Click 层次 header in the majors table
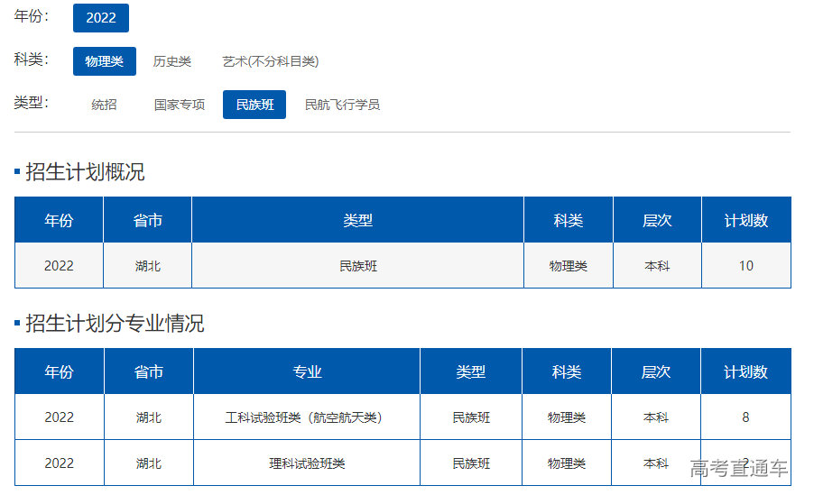The height and width of the screenshot is (504, 814). click(x=656, y=371)
